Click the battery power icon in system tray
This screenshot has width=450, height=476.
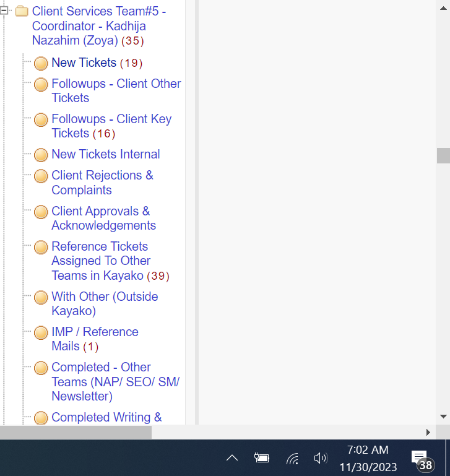pos(261,457)
